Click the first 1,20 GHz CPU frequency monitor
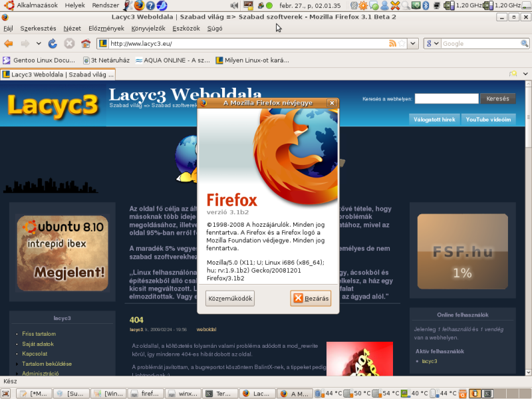This screenshot has height=399, width=532. [463, 5]
